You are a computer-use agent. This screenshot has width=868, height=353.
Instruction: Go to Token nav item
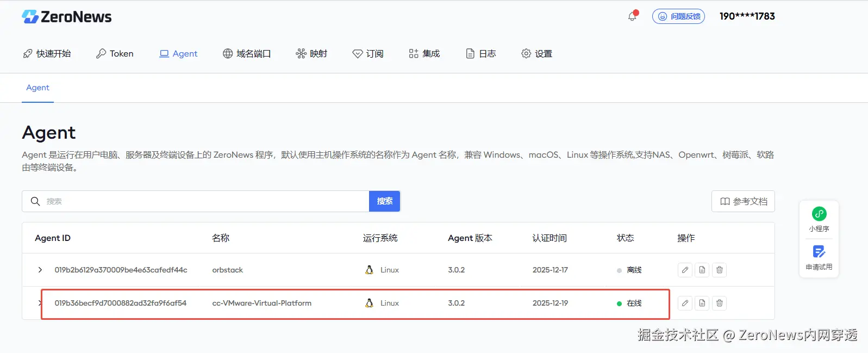point(115,53)
